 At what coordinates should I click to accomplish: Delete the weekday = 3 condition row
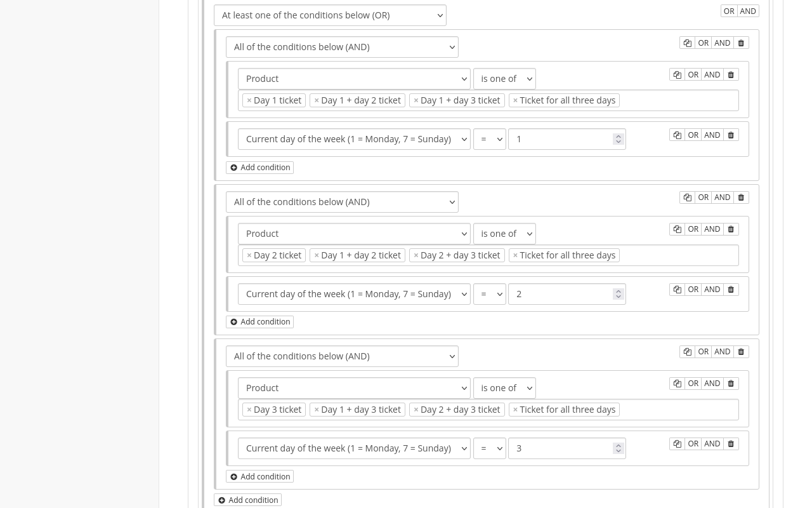pos(731,443)
